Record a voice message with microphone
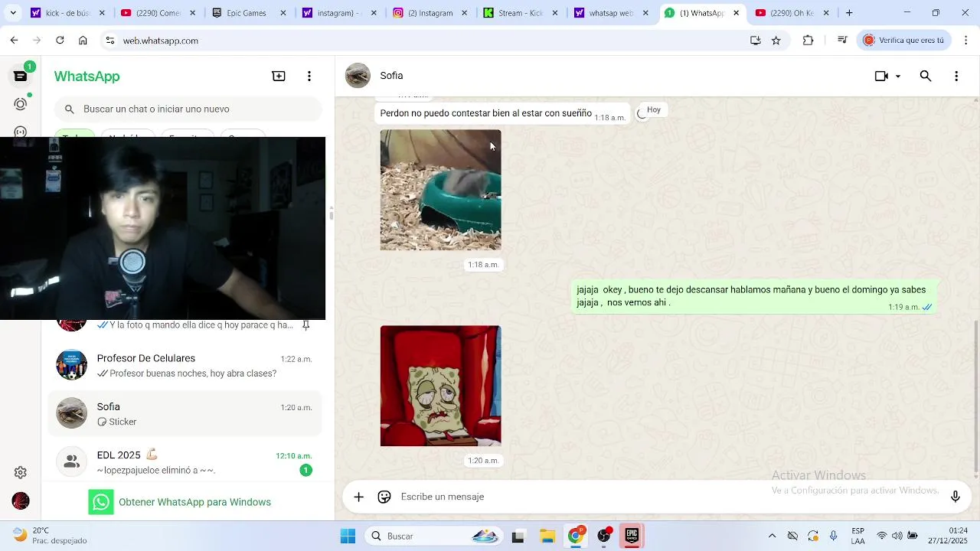Screen dimensions: 980x551 point(955,497)
